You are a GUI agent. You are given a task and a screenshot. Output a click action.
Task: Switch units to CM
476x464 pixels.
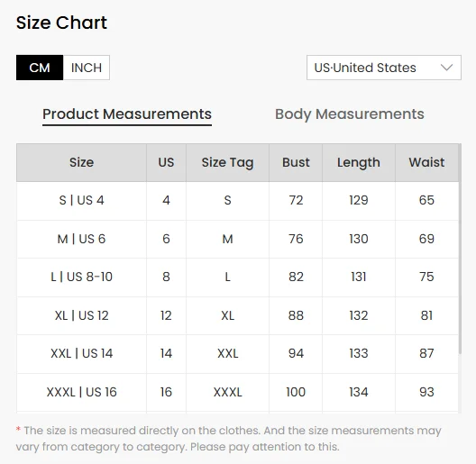click(x=40, y=68)
